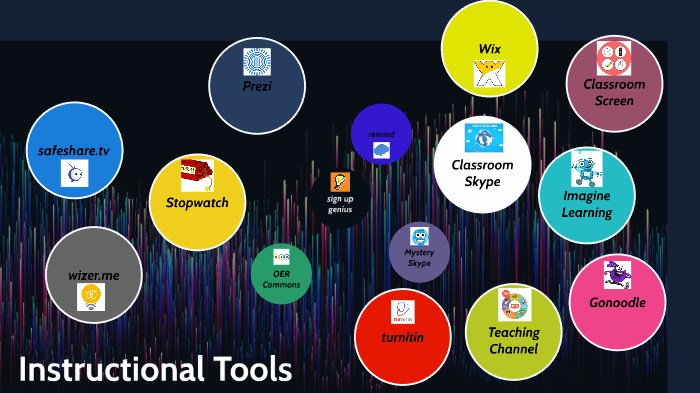Select the Classroom Skype label
The width and height of the screenshot is (700, 393).
(483, 173)
